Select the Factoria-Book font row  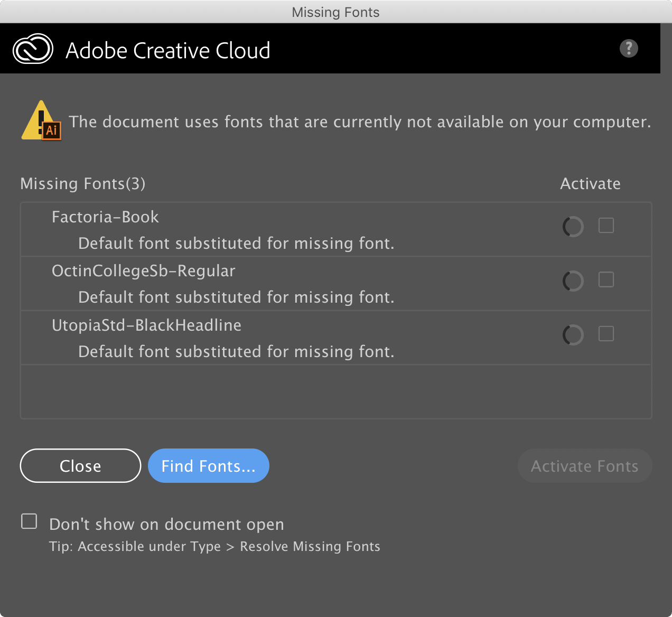211,229
